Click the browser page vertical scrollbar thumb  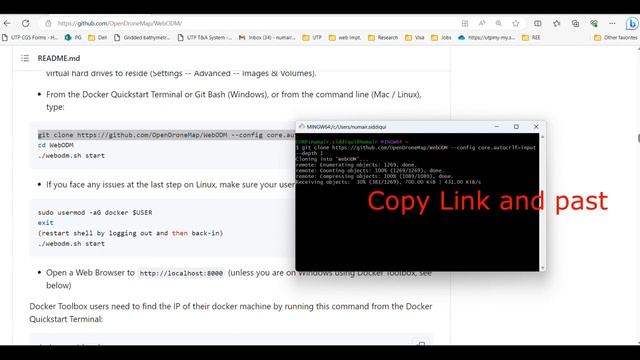[638, 138]
